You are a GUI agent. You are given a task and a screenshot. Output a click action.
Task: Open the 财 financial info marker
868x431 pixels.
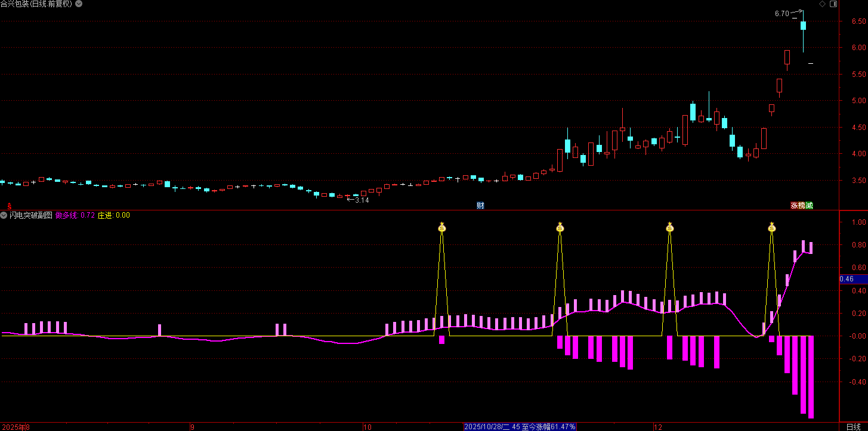coord(480,206)
